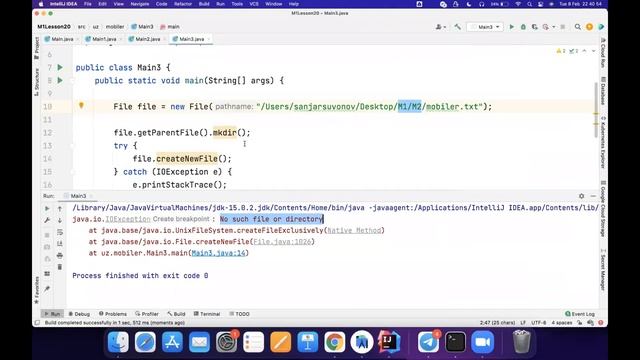The height and width of the screenshot is (360, 640).
Task: Click the mobiler breadcrumb in navigation bar
Action: click(x=115, y=27)
